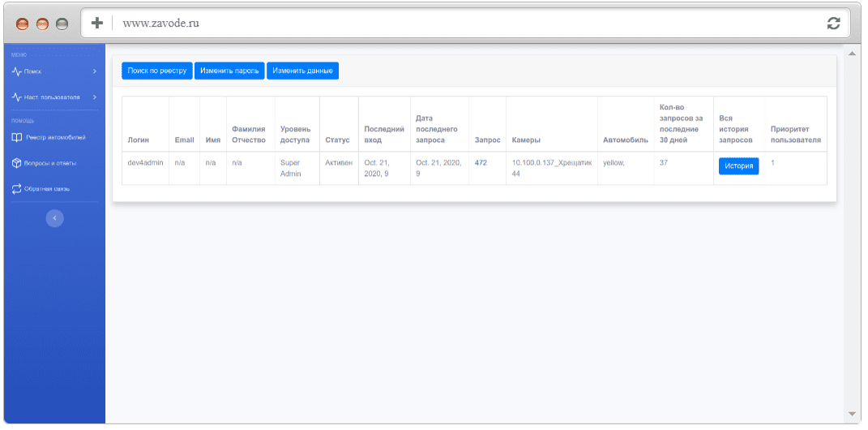Click the pulse icon beside Поиск
The width and height of the screenshot is (868, 430).
click(16, 71)
